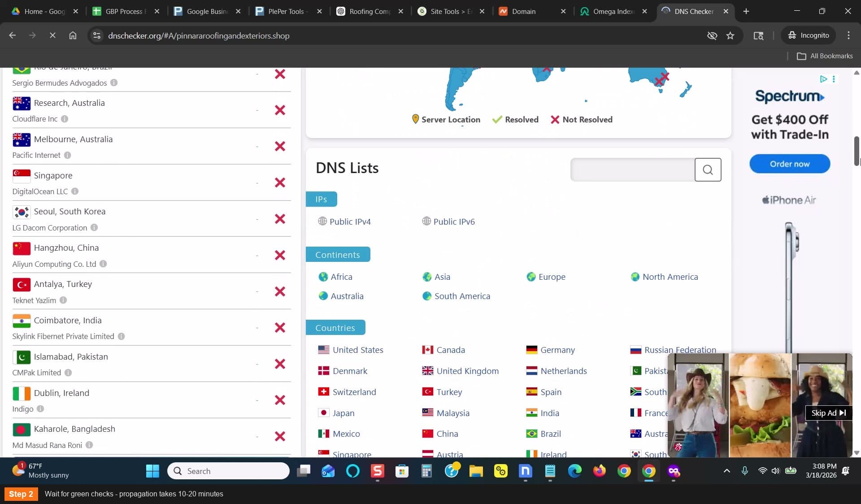Open the Chrome three-dot menu
This screenshot has height=504, width=861.
pos(848,35)
